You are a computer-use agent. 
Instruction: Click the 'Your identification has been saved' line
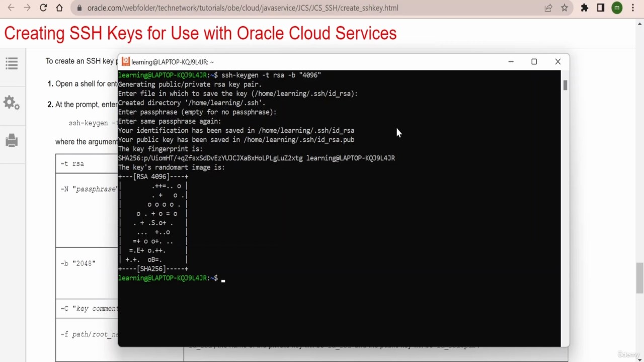pyautogui.click(x=236, y=130)
